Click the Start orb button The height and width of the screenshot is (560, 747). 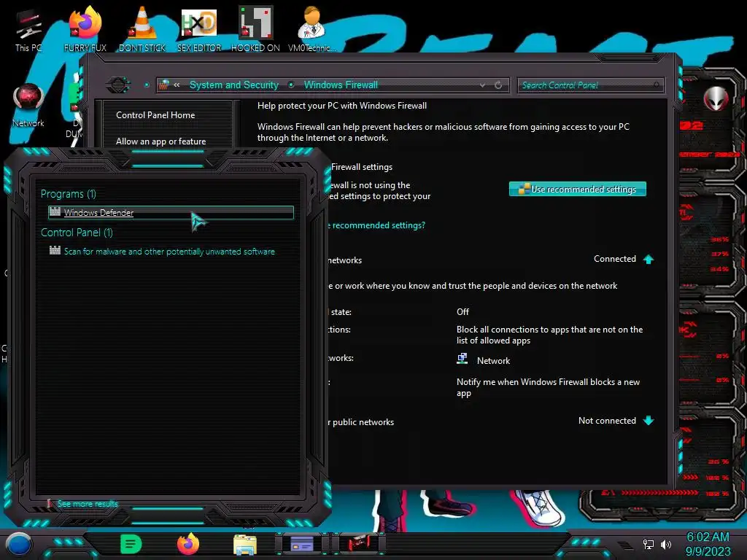point(19,544)
